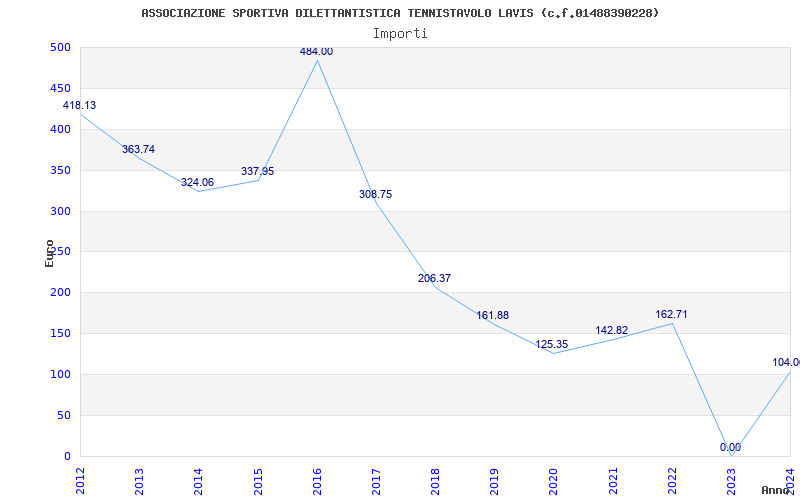Click the 2020 x-axis year label
Screen dimensions: 800x500
click(554, 481)
